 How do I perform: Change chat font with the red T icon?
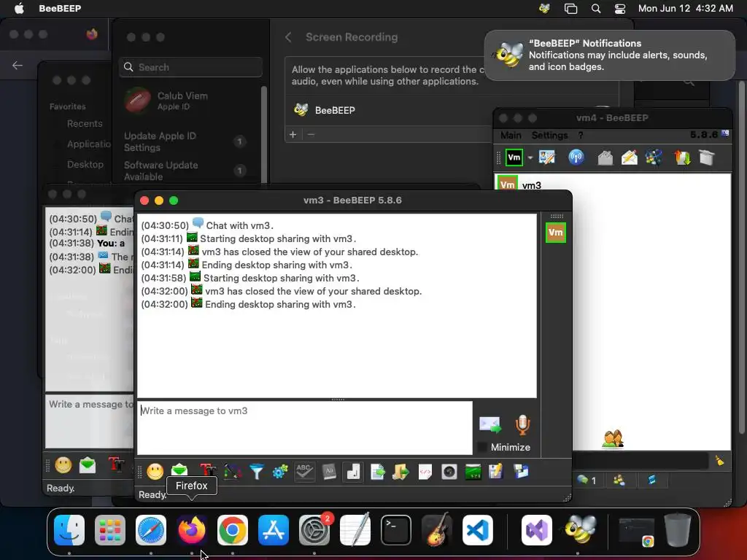click(208, 470)
